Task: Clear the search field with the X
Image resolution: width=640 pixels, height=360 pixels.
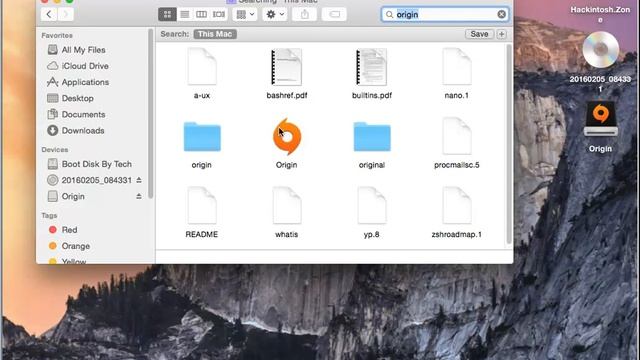Action: click(x=501, y=15)
